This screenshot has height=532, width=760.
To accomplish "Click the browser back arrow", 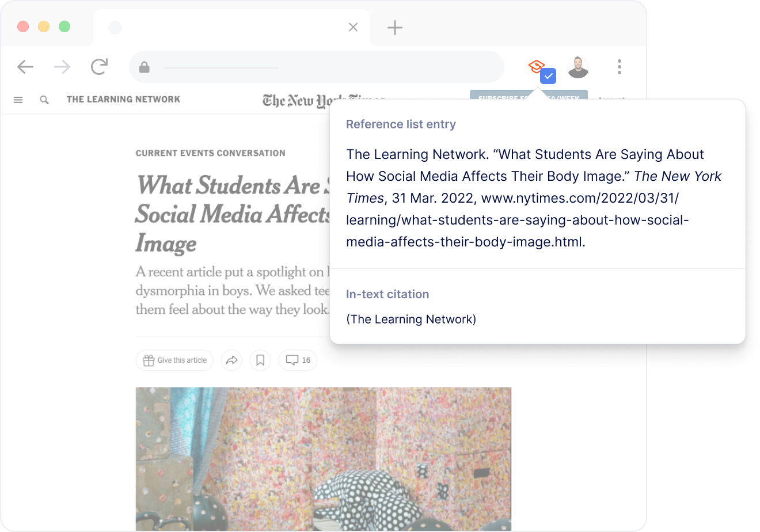I will tap(25, 67).
